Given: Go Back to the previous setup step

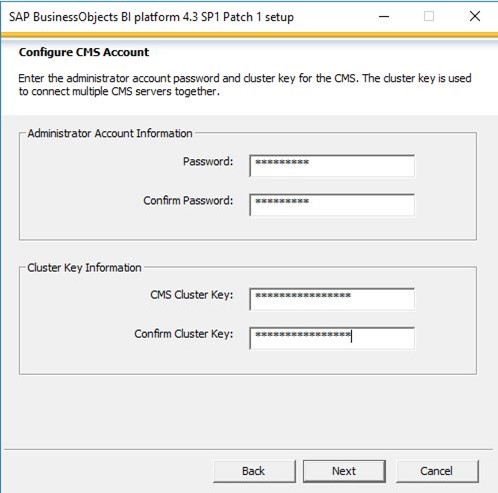Looking at the screenshot, I should click(254, 471).
